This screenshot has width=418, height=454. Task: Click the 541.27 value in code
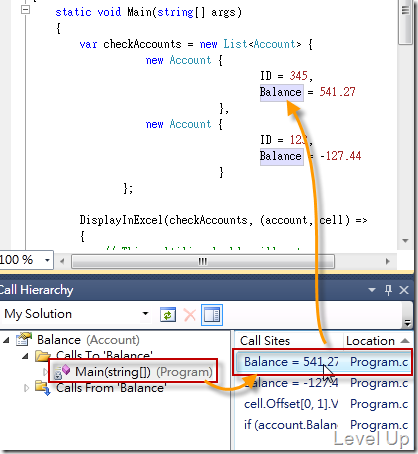click(x=337, y=92)
